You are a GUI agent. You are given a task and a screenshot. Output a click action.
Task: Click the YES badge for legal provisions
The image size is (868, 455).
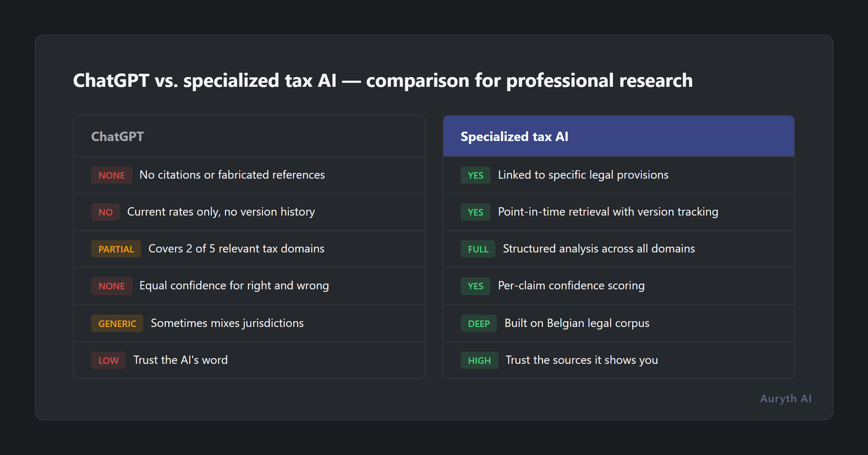[475, 175]
